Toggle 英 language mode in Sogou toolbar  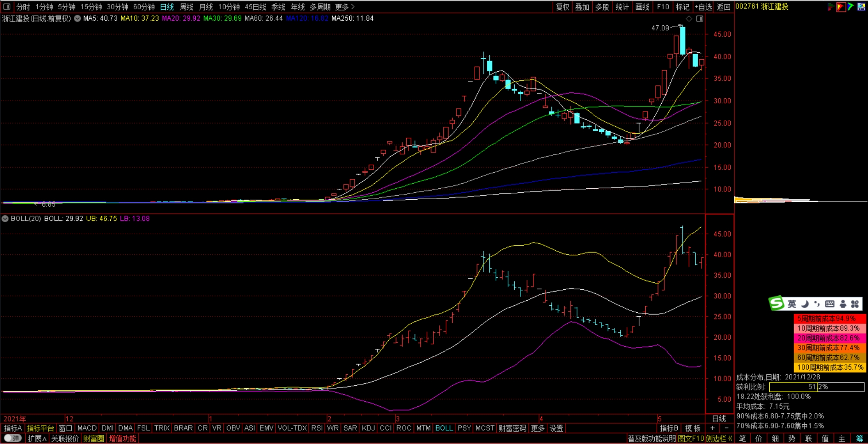tap(792, 304)
